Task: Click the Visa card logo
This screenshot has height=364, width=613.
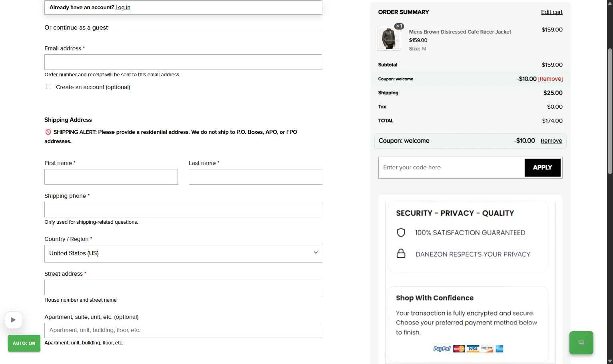Action: tap(473, 349)
